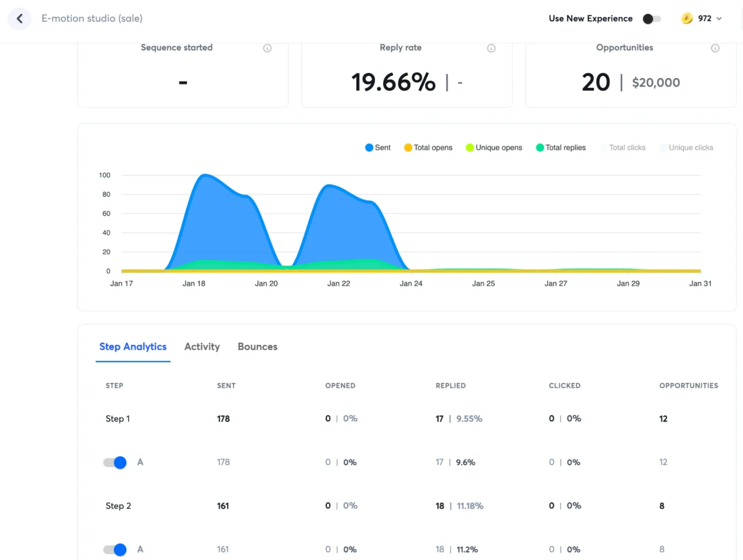
Task: Disable variant A toggle under Step 2
Action: pyautogui.click(x=115, y=550)
